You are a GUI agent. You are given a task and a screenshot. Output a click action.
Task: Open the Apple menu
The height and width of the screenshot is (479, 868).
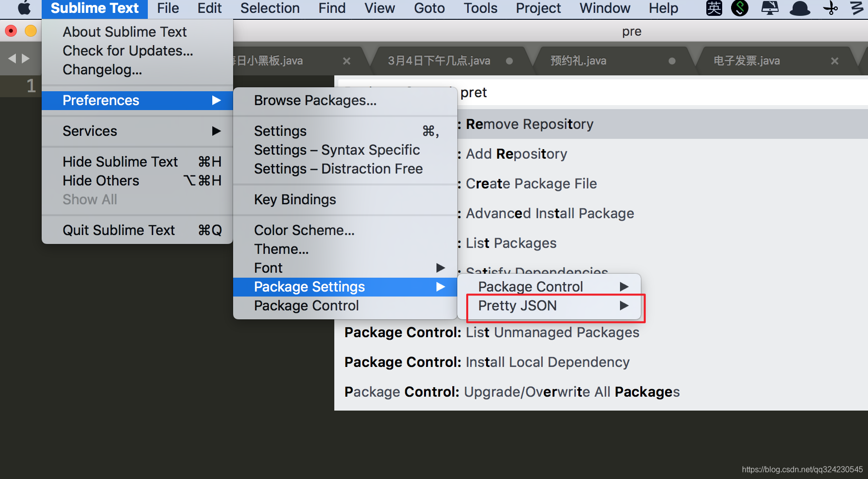pyautogui.click(x=23, y=8)
